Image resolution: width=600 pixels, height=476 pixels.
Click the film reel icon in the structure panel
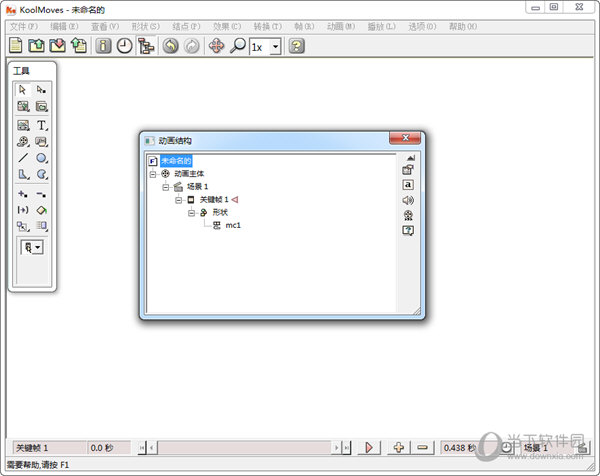click(x=408, y=215)
